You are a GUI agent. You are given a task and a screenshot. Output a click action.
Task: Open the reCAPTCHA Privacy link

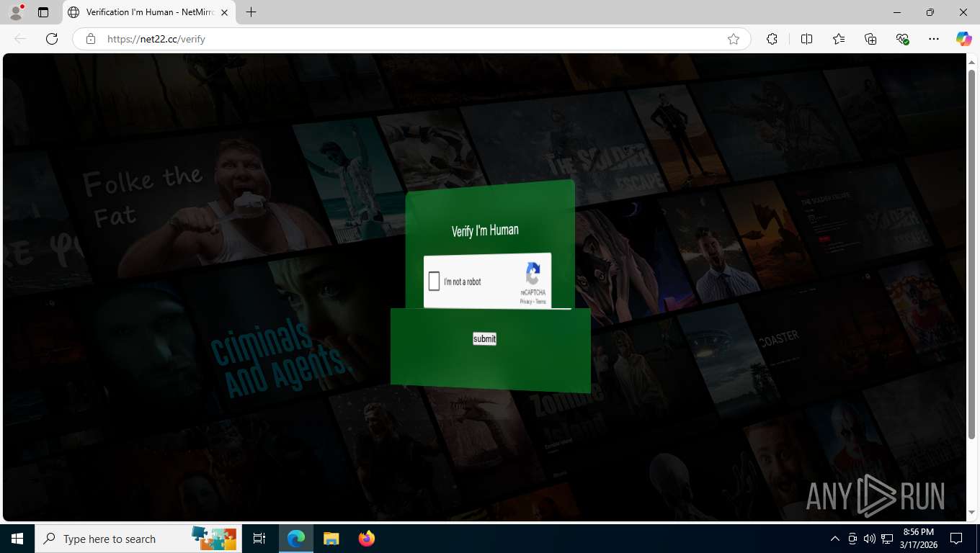tap(525, 302)
